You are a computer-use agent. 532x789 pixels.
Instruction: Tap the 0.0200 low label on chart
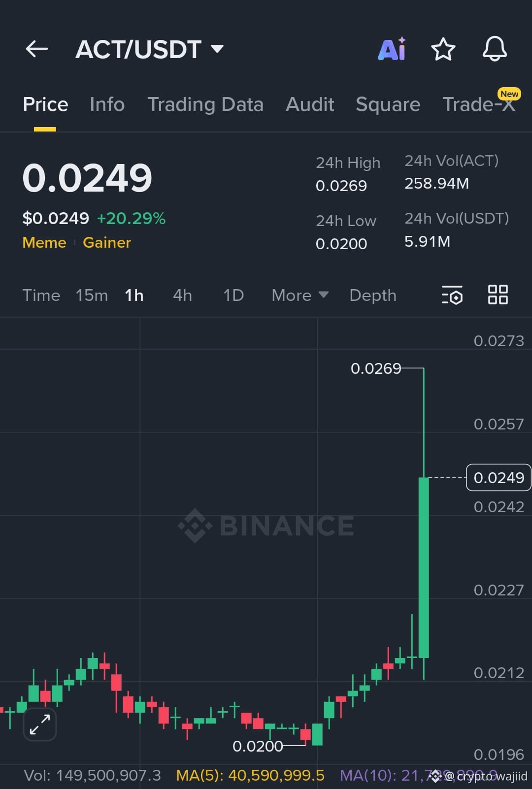click(x=258, y=746)
